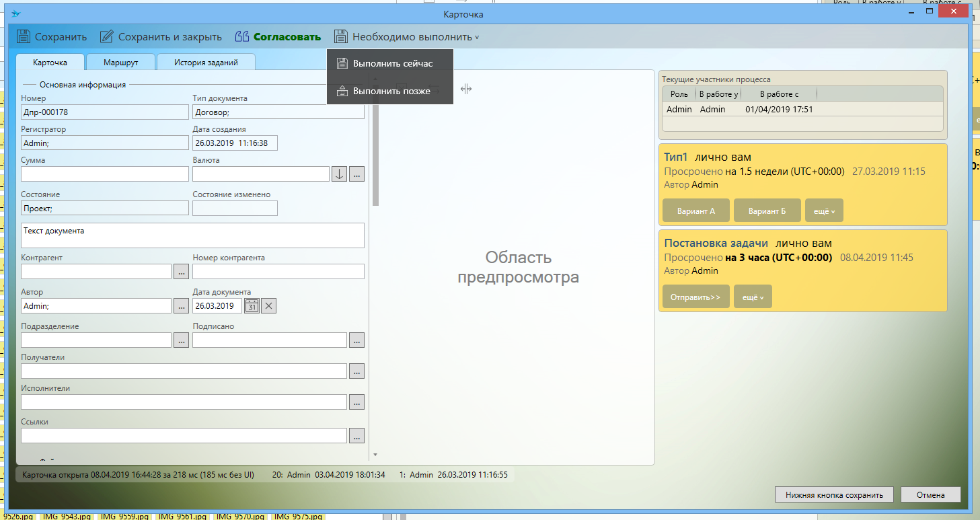Click the Сохранить floppy disk icon
Image resolution: width=980 pixels, height=520 pixels.
point(24,37)
